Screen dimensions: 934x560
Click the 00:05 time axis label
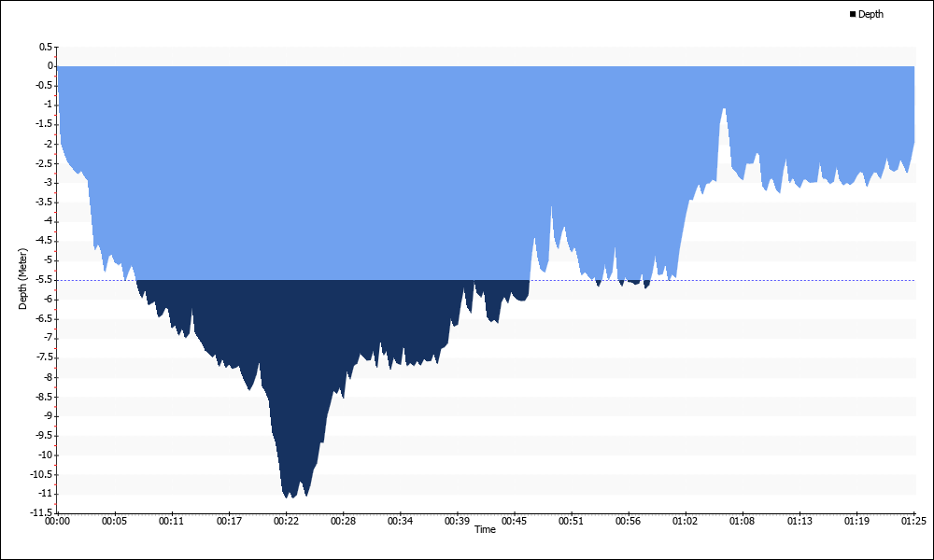tap(114, 522)
